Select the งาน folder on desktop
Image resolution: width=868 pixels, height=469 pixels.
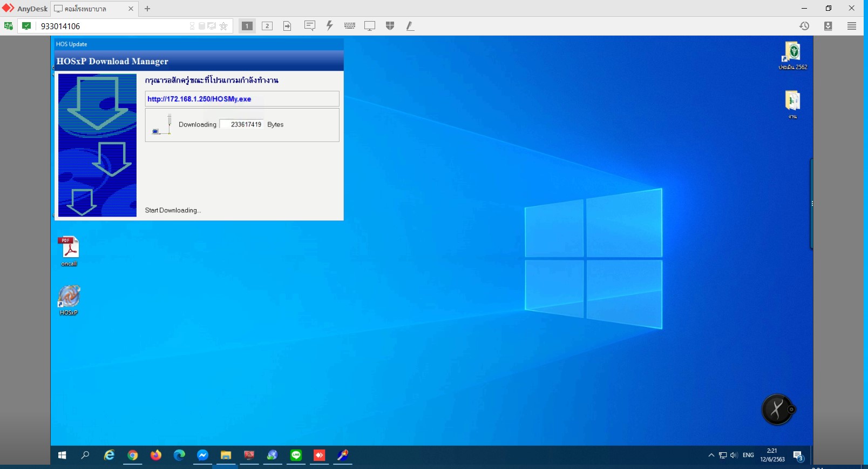(x=792, y=104)
